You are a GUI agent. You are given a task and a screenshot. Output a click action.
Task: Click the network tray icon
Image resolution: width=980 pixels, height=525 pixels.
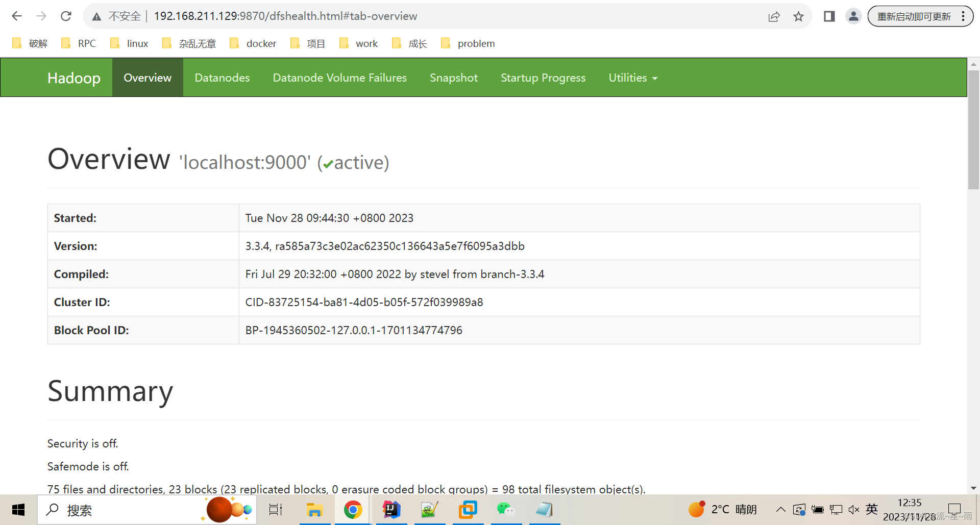click(836, 509)
